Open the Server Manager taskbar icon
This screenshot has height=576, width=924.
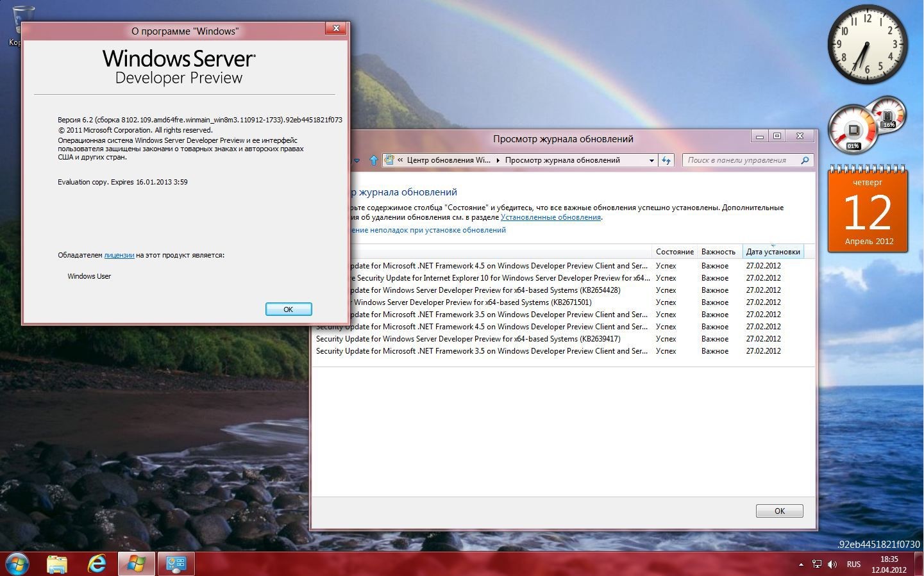click(x=176, y=564)
